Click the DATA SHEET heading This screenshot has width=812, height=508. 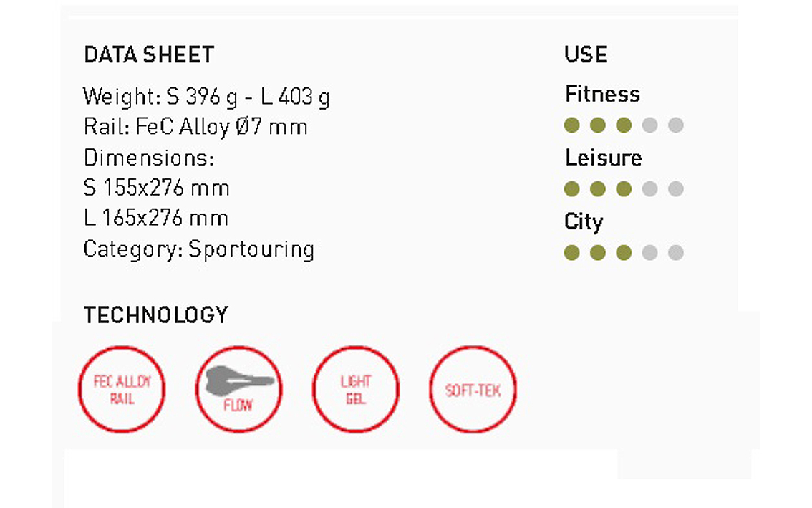(x=149, y=55)
